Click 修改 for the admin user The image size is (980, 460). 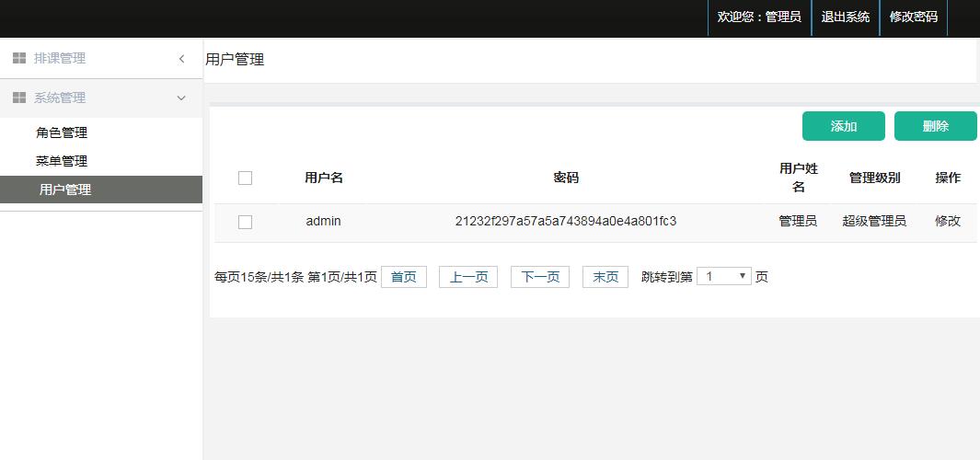pyautogui.click(x=948, y=221)
